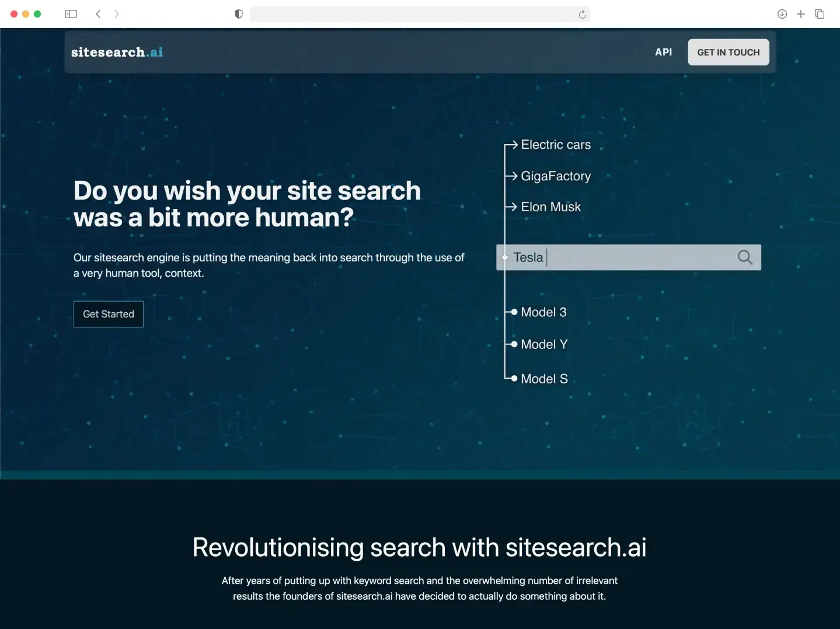Viewport: 840px width, 629px height.
Task: Select the Model Y result
Action: coord(544,344)
